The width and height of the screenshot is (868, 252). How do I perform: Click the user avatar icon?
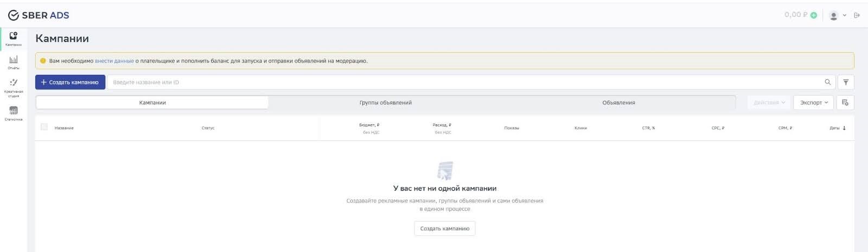(834, 15)
